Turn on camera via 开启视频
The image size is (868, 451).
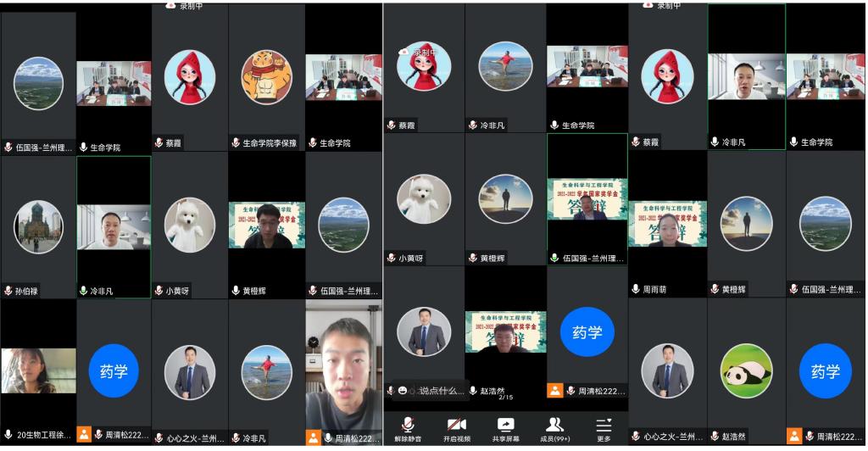[456, 429]
